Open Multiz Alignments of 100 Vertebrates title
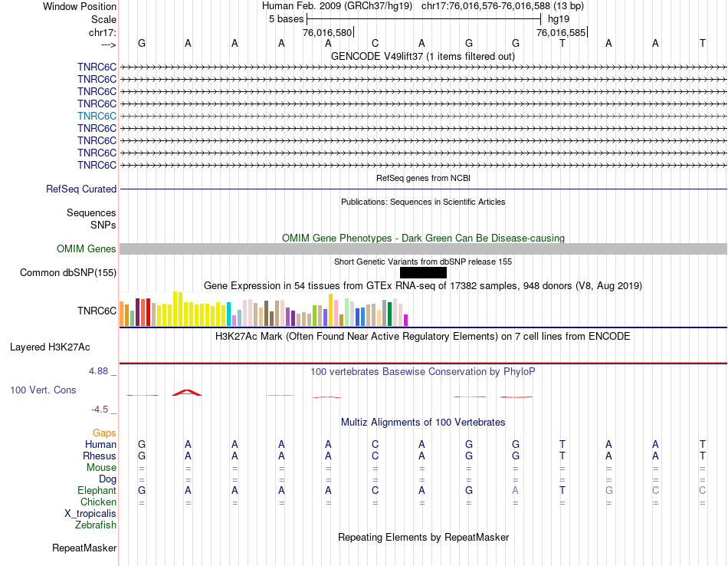This screenshot has width=728, height=566. [423, 423]
